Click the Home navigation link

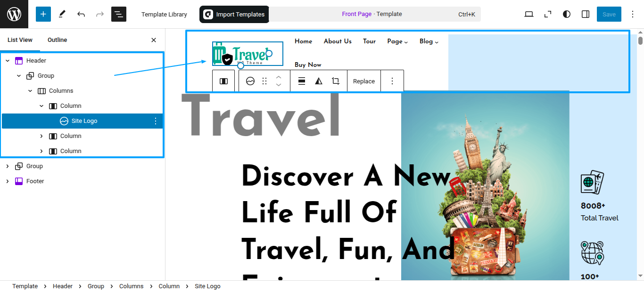[x=304, y=41]
